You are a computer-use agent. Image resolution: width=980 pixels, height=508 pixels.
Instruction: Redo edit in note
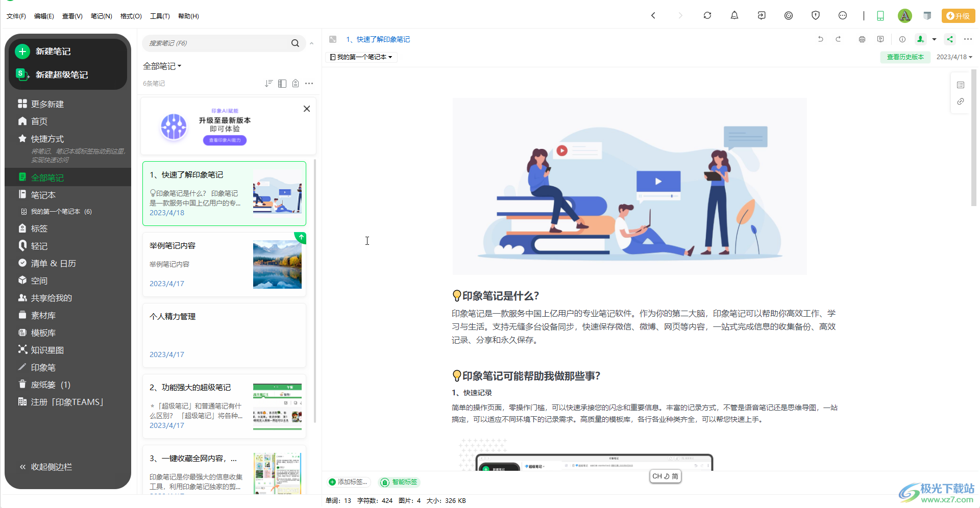[838, 39]
